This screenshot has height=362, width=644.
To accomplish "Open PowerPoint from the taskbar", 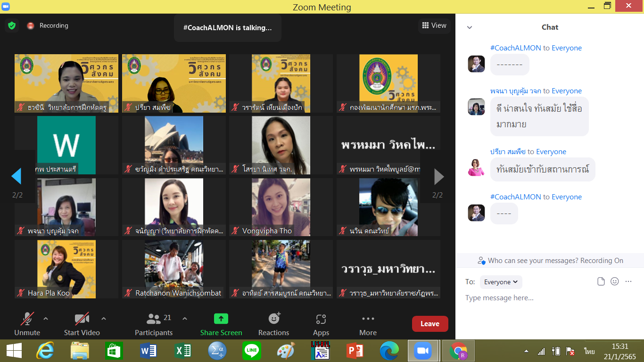I will click(355, 351).
